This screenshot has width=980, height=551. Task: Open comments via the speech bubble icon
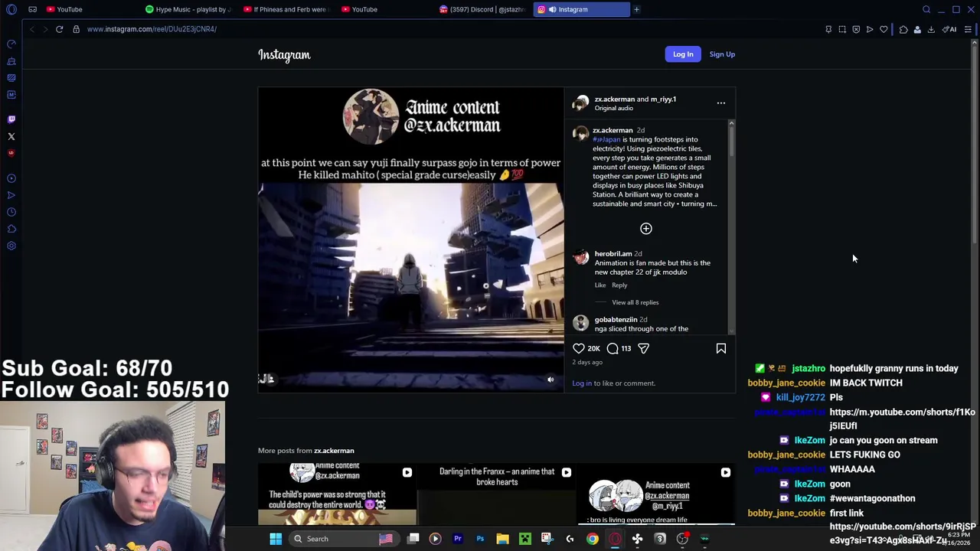click(612, 349)
